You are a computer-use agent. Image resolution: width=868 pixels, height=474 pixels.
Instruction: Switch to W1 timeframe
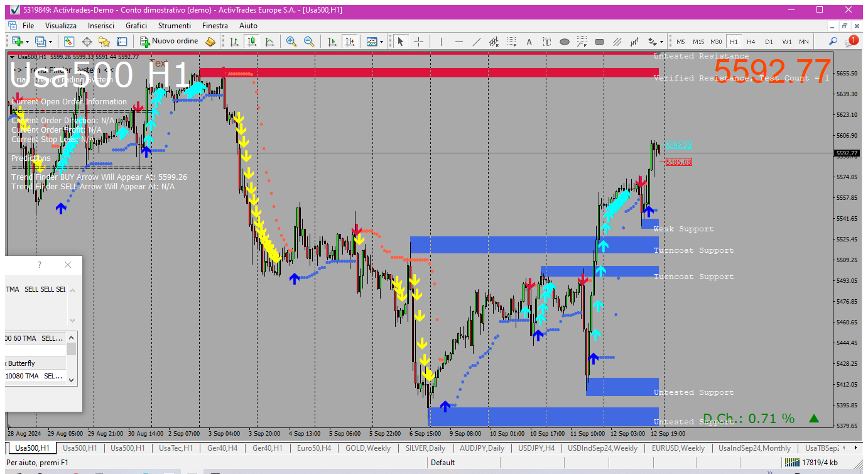[x=786, y=41]
